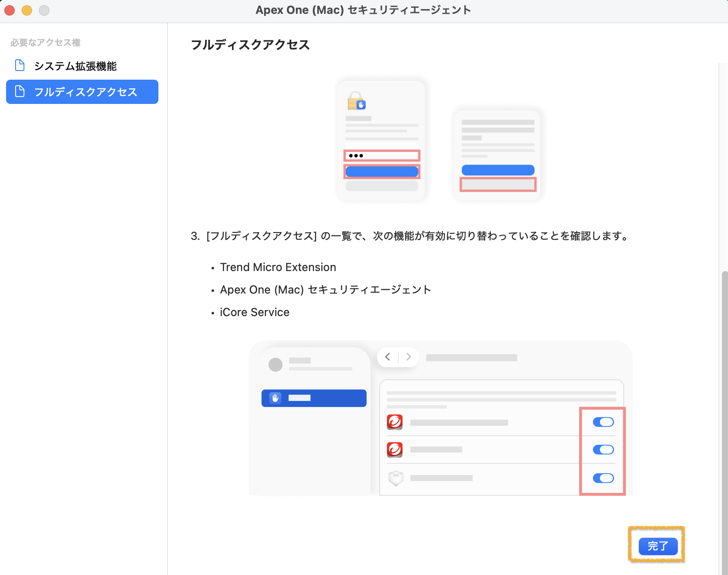Click the password field with three dots
This screenshot has height=575, width=728.
[382, 155]
